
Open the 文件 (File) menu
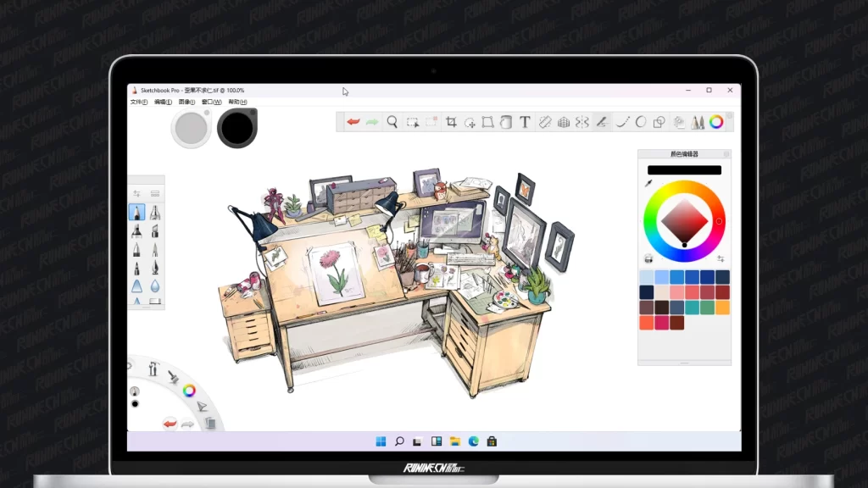point(138,102)
